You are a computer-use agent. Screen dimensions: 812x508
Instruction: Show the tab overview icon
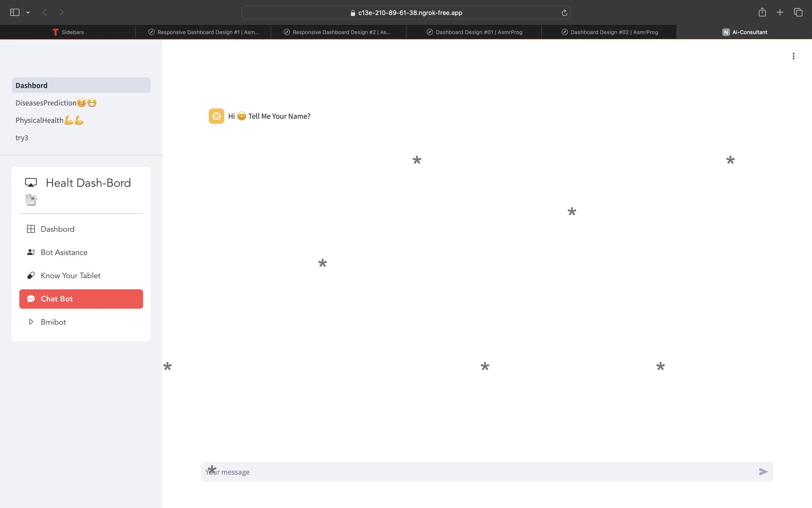798,12
